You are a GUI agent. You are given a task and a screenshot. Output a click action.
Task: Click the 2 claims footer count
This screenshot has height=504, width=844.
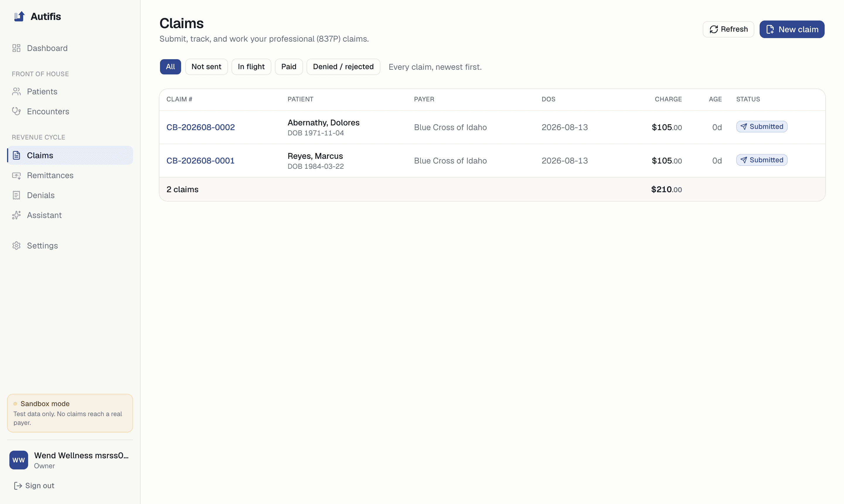182,190
